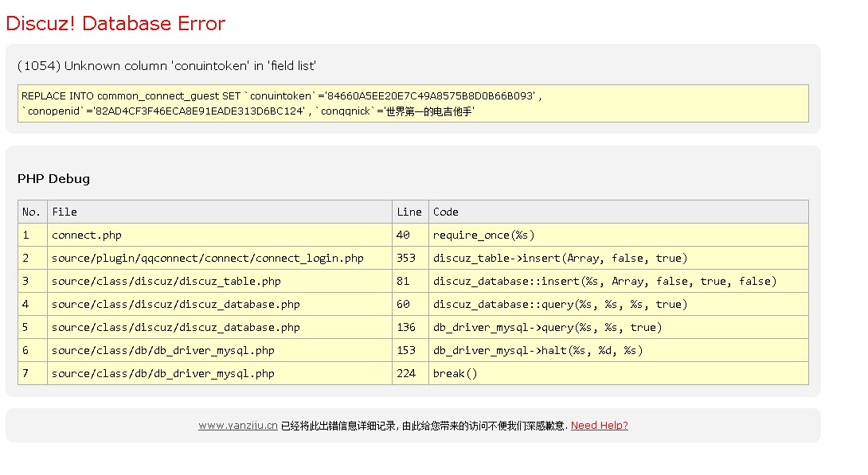The height and width of the screenshot is (475, 868).
Task: Click the "Code" column header
Action: click(446, 212)
